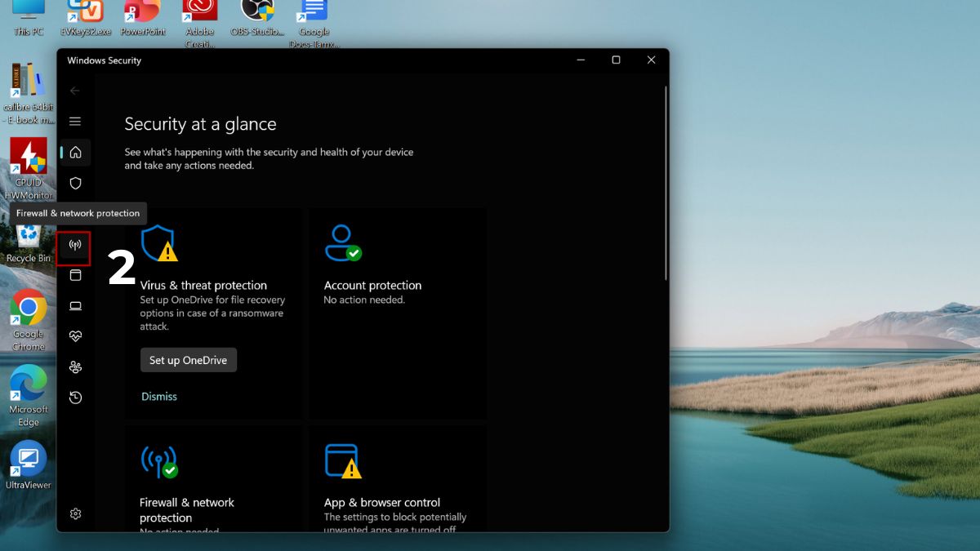Open the Home sidebar icon
The width and height of the screenshot is (980, 551).
[75, 153]
